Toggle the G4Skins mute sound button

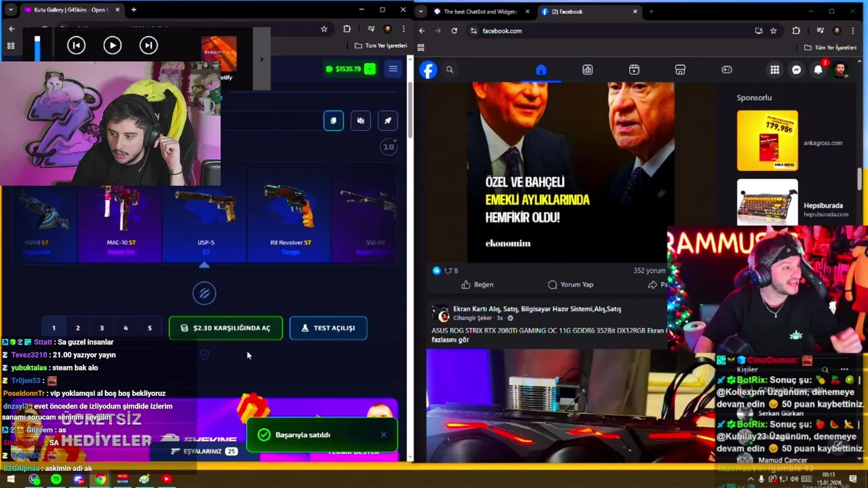coord(361,121)
